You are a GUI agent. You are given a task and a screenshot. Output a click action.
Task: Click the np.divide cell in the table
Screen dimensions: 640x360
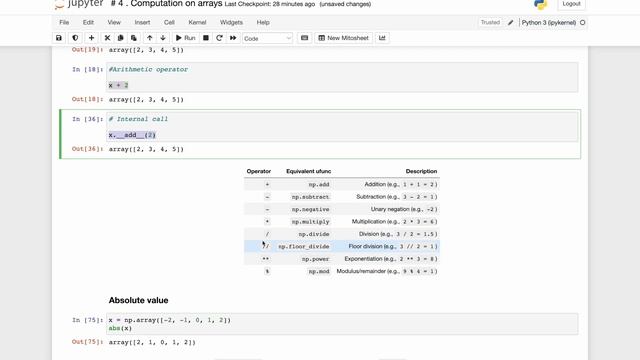(x=314, y=234)
